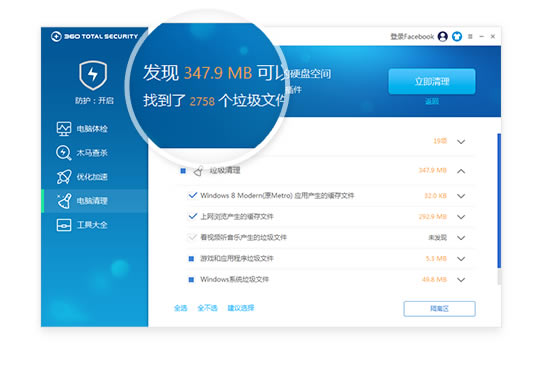This screenshot has width=540, height=365.
Task: Toggle 游戏和应用程序垃圾文件 checkbox
Action: 191,259
